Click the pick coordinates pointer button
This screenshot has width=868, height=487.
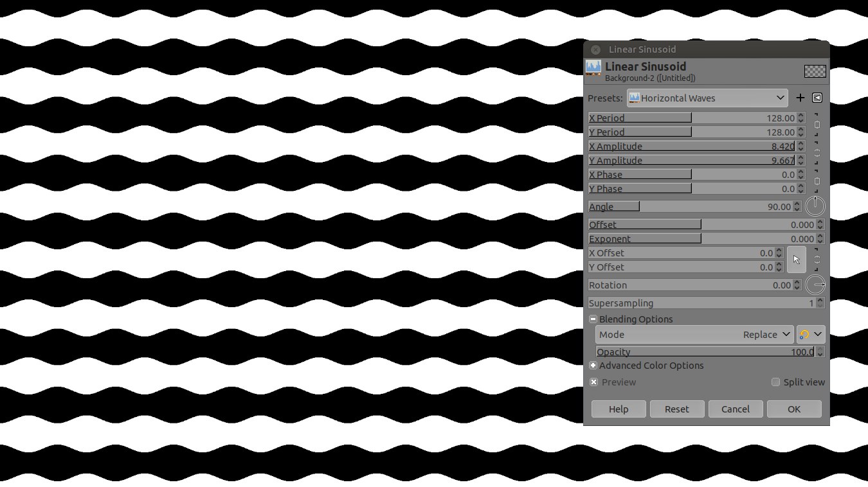coord(796,260)
